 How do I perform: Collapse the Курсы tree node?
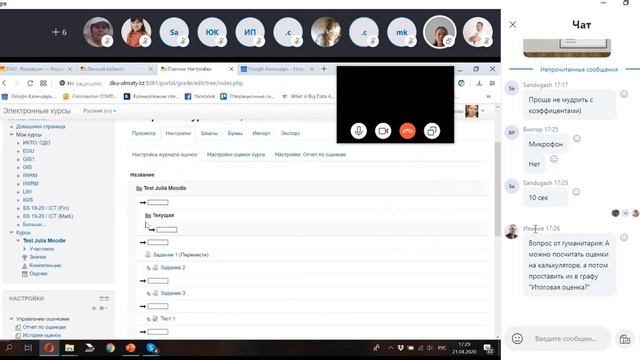[12, 232]
